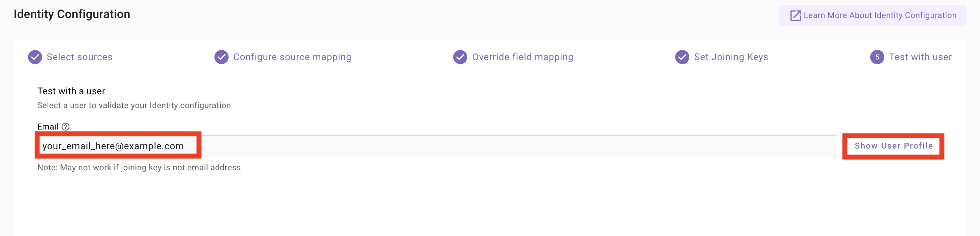Click the empty area of the Email field

tap(517, 146)
